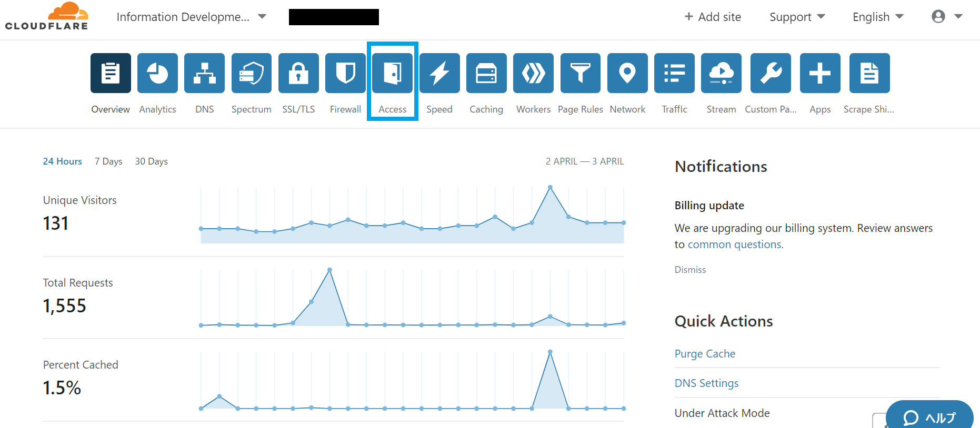Open the Analytics pie chart icon
Screen dimensions: 980x428
[x=157, y=73]
